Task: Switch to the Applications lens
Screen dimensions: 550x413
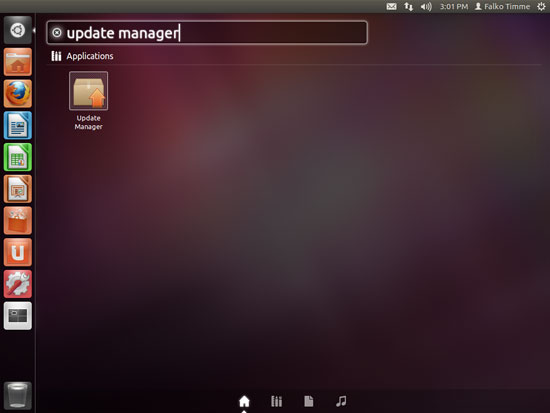Action: pos(276,401)
